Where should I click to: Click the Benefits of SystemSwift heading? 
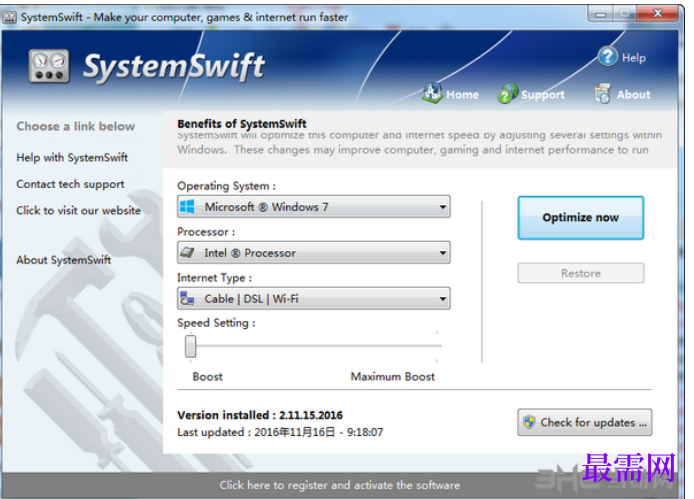click(x=242, y=124)
